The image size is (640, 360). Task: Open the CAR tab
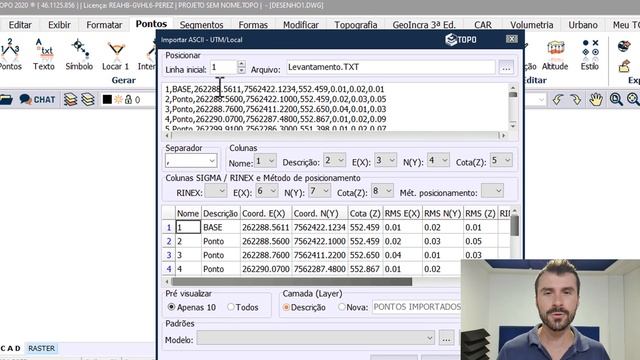pos(483,25)
